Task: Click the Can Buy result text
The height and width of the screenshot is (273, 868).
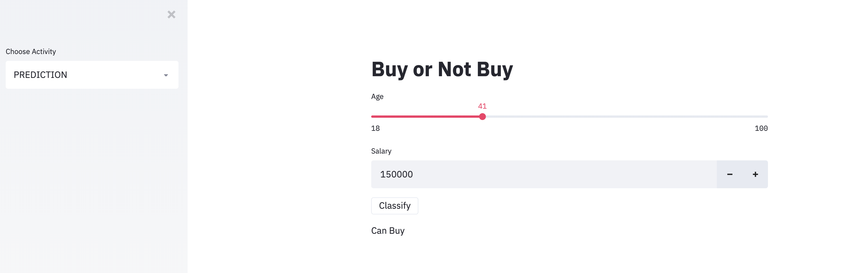Action: click(387, 231)
